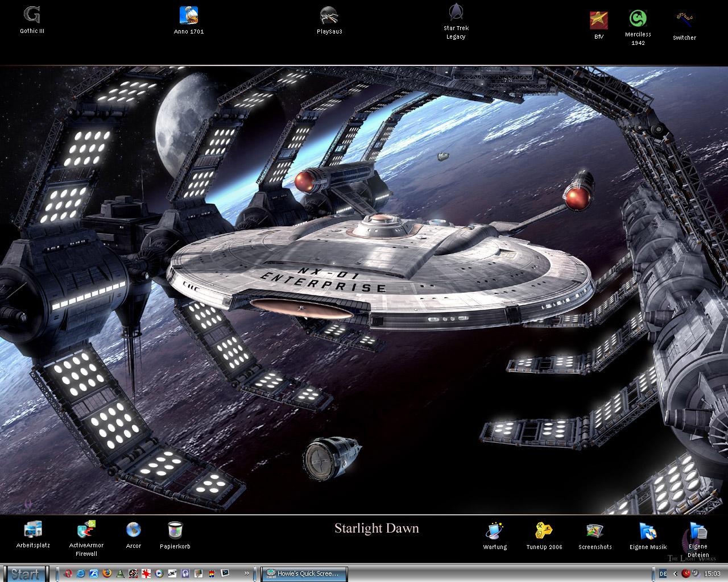Open the blue A icon in quick launch

coord(94,573)
